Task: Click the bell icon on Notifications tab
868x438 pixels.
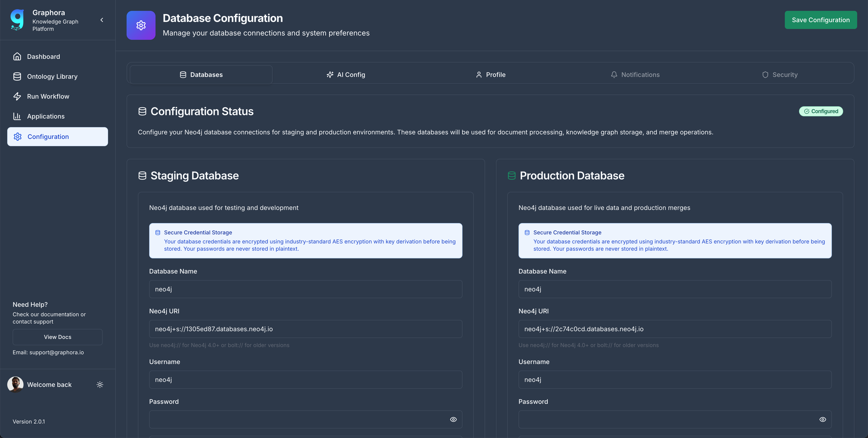Action: [x=614, y=74]
